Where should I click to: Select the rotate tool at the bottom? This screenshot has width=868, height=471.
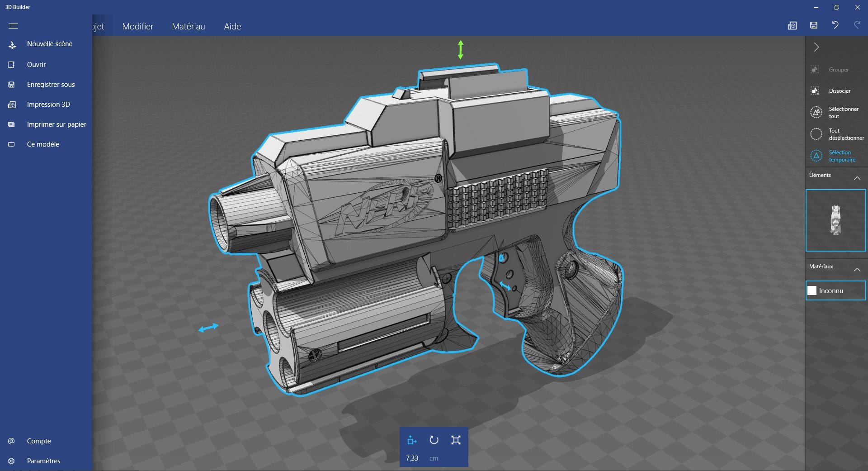click(434, 440)
